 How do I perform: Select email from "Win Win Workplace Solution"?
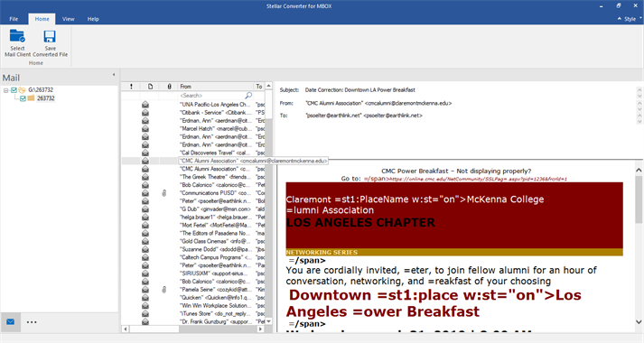(x=216, y=306)
